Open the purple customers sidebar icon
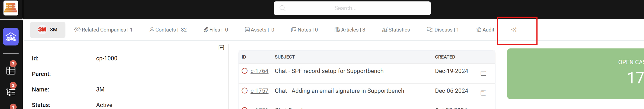Image resolution: width=644 pixels, height=109 pixels. (x=11, y=37)
